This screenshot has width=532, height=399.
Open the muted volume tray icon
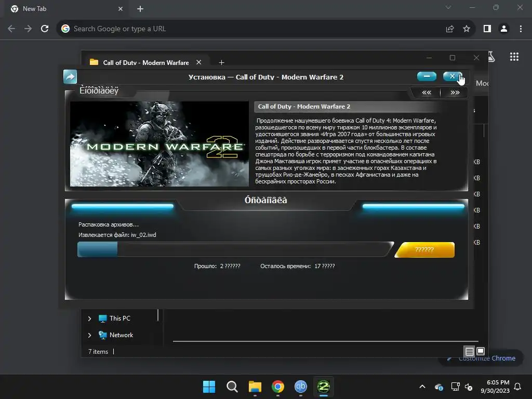(x=469, y=387)
